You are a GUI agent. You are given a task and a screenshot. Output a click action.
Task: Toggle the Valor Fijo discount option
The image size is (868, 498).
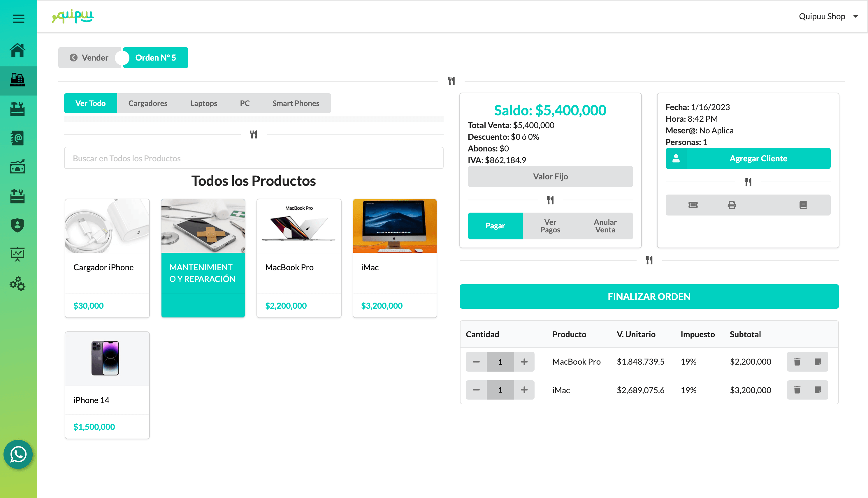click(x=550, y=176)
